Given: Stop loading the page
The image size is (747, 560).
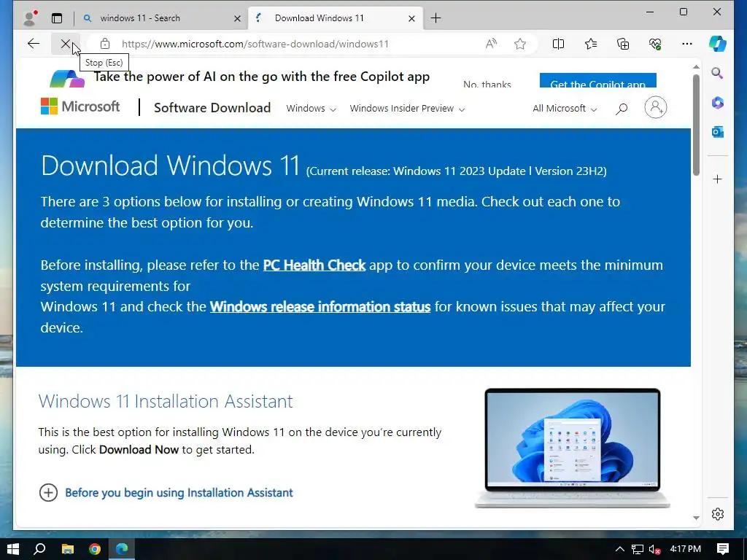Looking at the screenshot, I should click(x=65, y=44).
